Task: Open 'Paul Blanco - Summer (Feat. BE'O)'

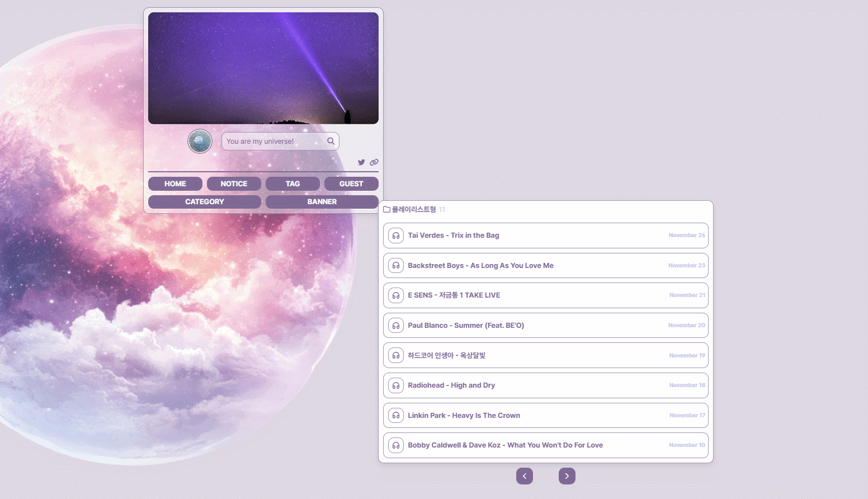Action: click(x=466, y=326)
